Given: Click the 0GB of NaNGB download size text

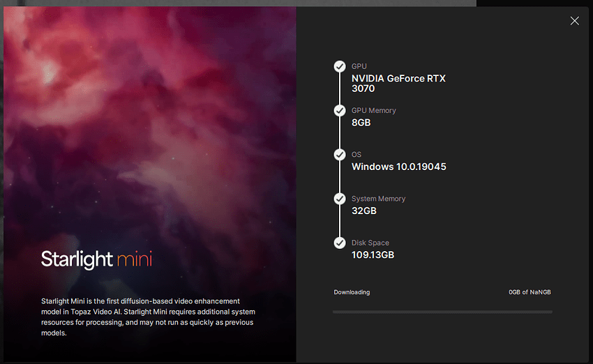Looking at the screenshot, I should [x=530, y=292].
